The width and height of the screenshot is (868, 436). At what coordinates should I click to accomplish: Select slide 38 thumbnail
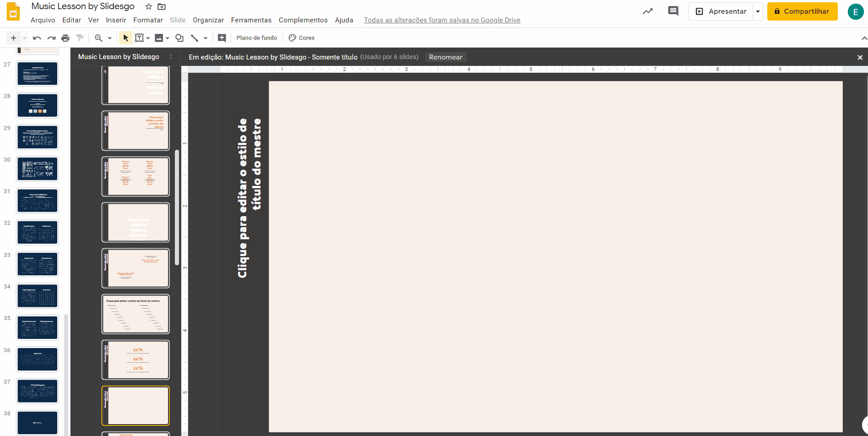click(38, 423)
